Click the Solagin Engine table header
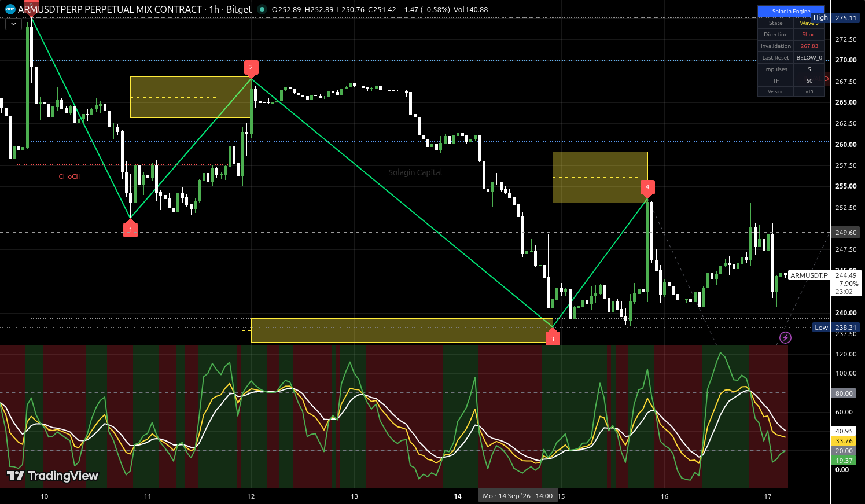This screenshot has height=504, width=865. coord(791,12)
